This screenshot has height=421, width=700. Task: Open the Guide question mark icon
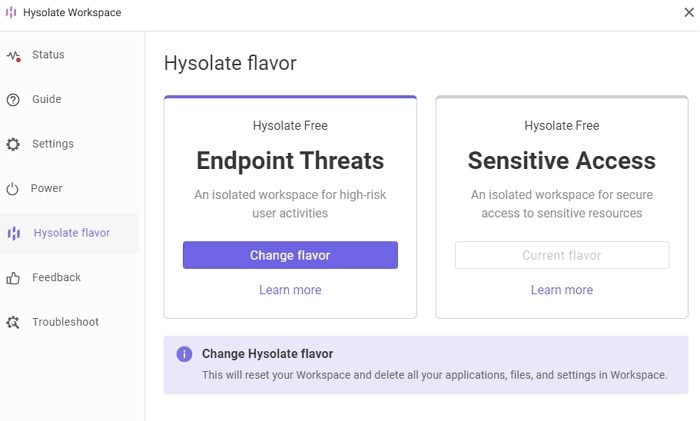13,100
